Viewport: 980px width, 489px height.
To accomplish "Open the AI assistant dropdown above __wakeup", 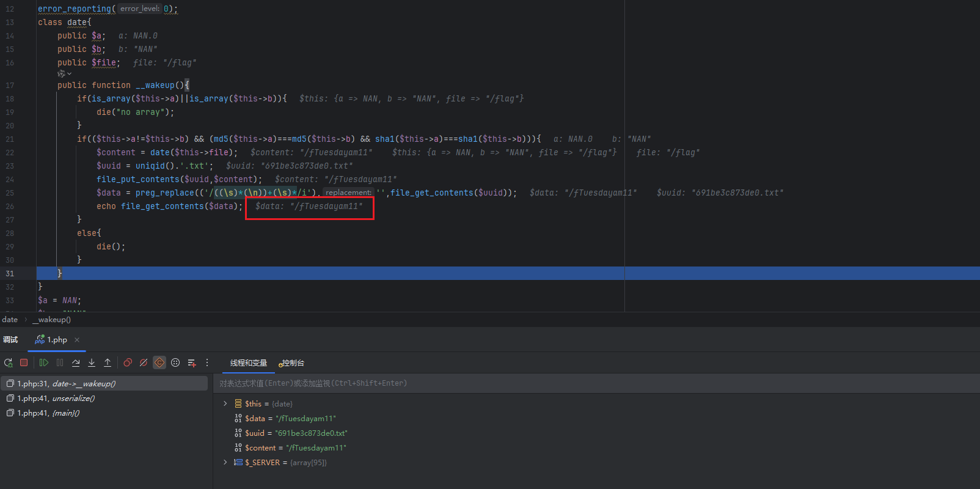I will click(64, 74).
